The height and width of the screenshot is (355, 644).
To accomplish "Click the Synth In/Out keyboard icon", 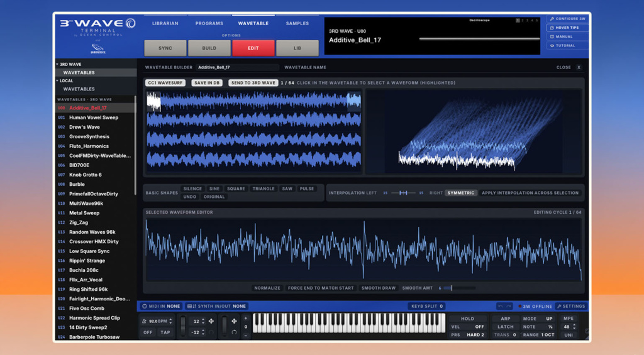I will tap(192, 306).
